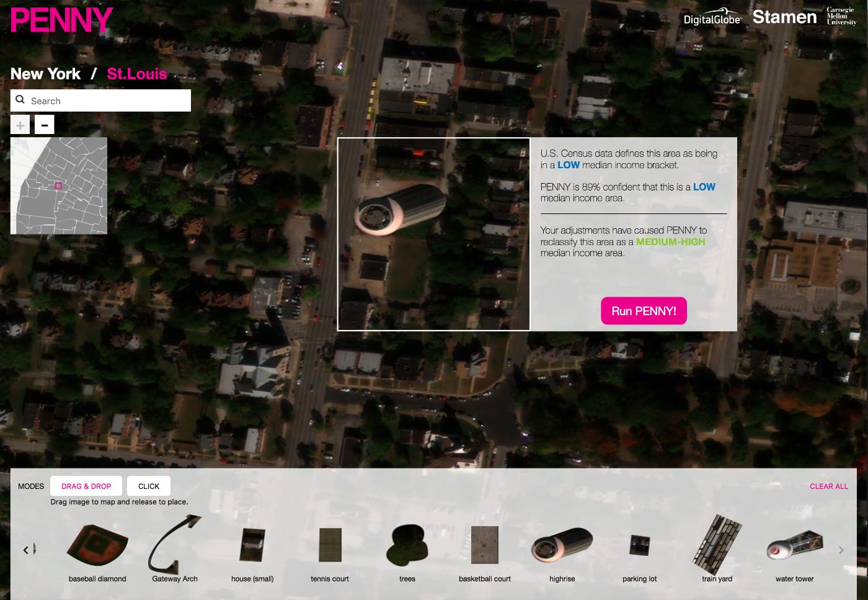Screen dimensions: 868x600
Task: Choose the small house icon
Action: pyautogui.click(x=252, y=545)
